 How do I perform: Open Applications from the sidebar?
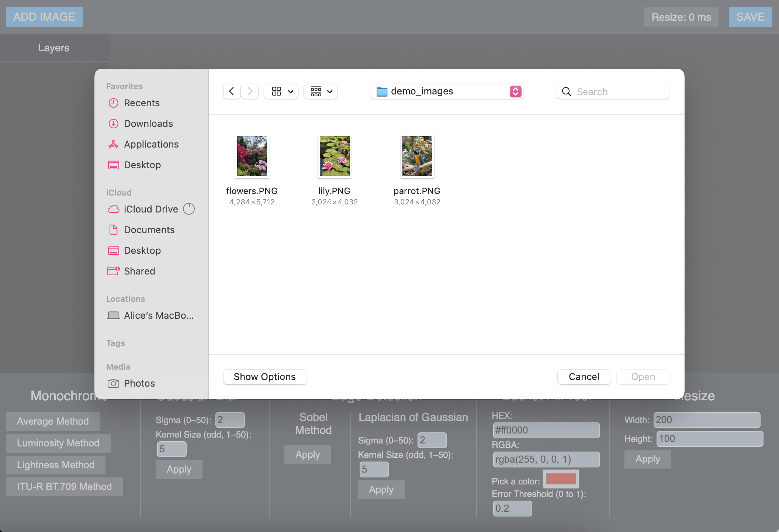pyautogui.click(x=151, y=144)
